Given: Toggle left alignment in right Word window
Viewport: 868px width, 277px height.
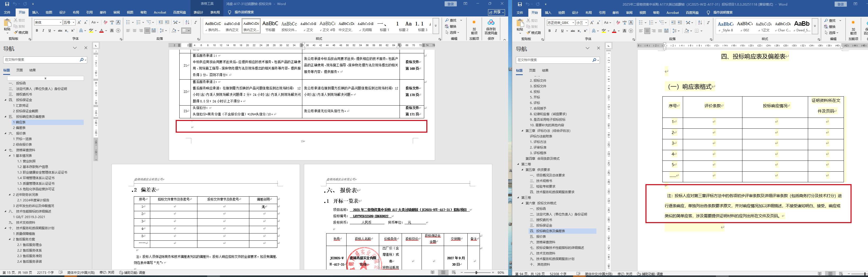Looking at the screenshot, I should click(x=641, y=31).
